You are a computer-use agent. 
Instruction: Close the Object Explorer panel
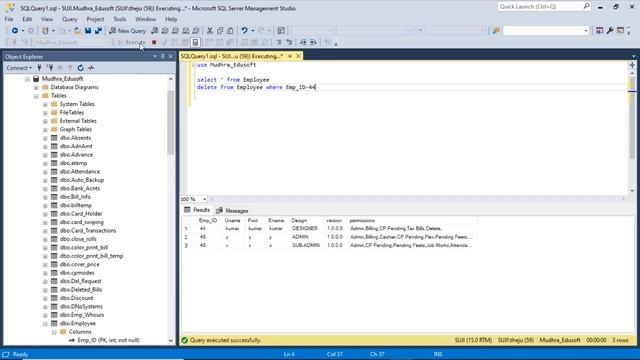click(x=171, y=56)
